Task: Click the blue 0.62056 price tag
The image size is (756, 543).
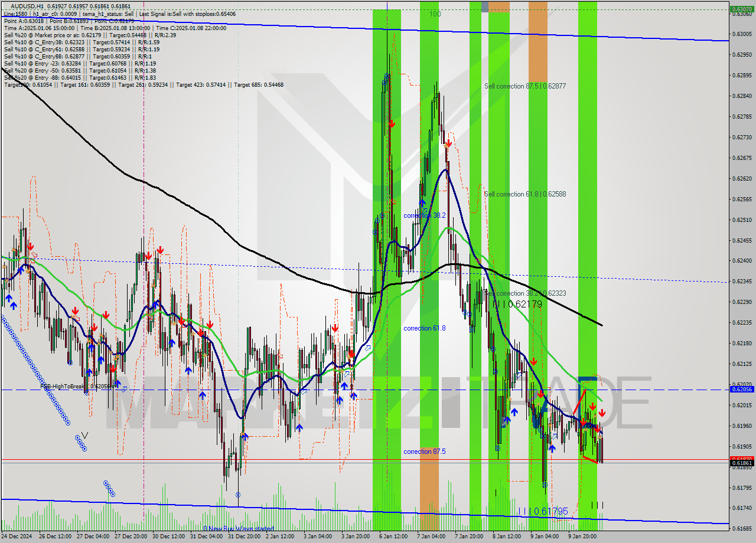Action: [741, 390]
